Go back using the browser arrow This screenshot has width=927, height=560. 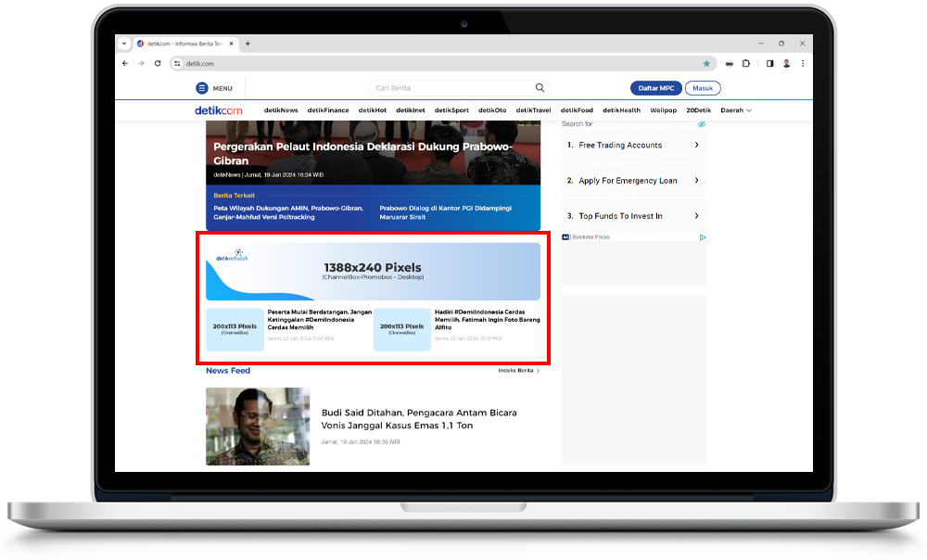click(126, 64)
